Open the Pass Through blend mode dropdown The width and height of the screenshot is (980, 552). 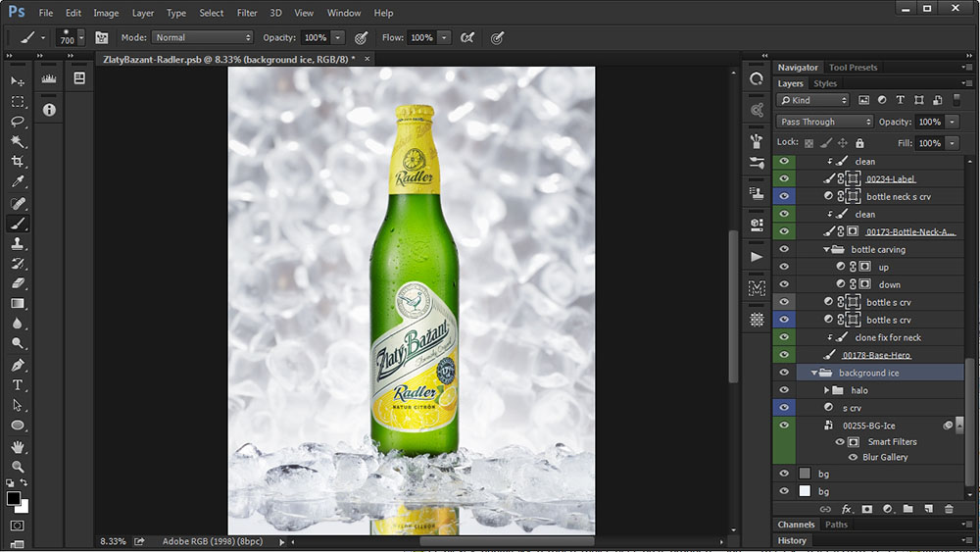[x=824, y=122]
